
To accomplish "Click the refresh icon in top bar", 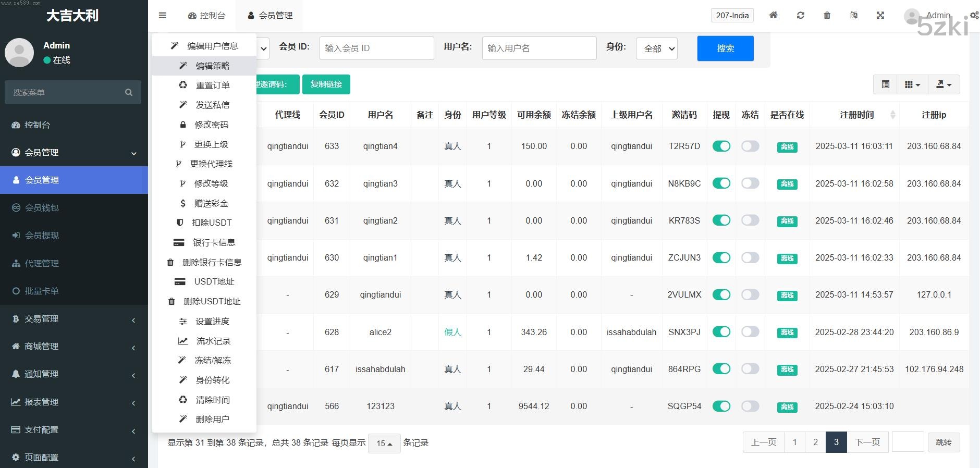I will 801,16.
